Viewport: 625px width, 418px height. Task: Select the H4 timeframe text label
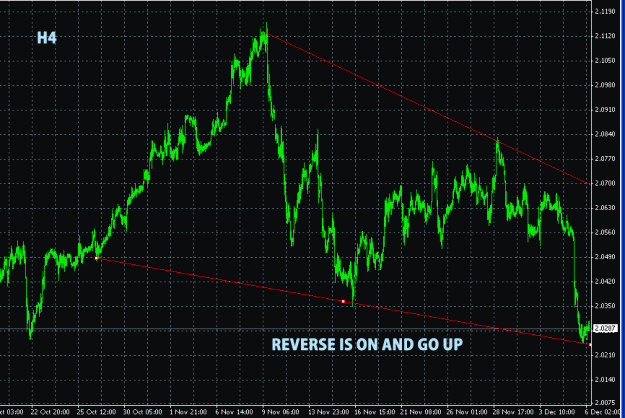[x=47, y=38]
